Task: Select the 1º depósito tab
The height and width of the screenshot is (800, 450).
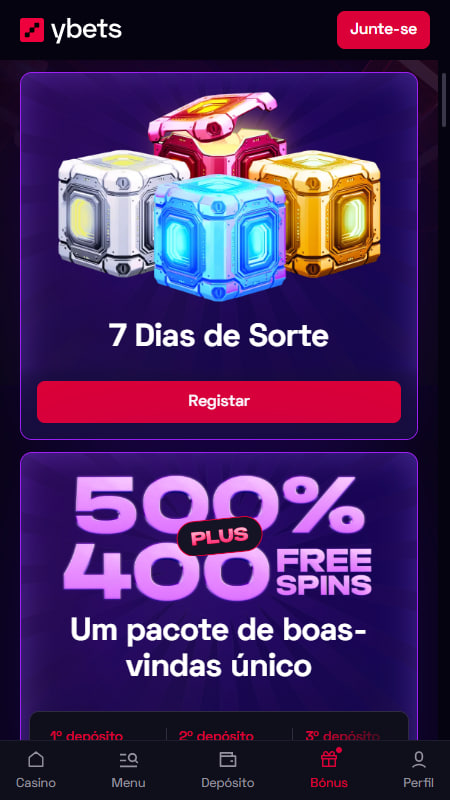Action: pyautogui.click(x=86, y=736)
